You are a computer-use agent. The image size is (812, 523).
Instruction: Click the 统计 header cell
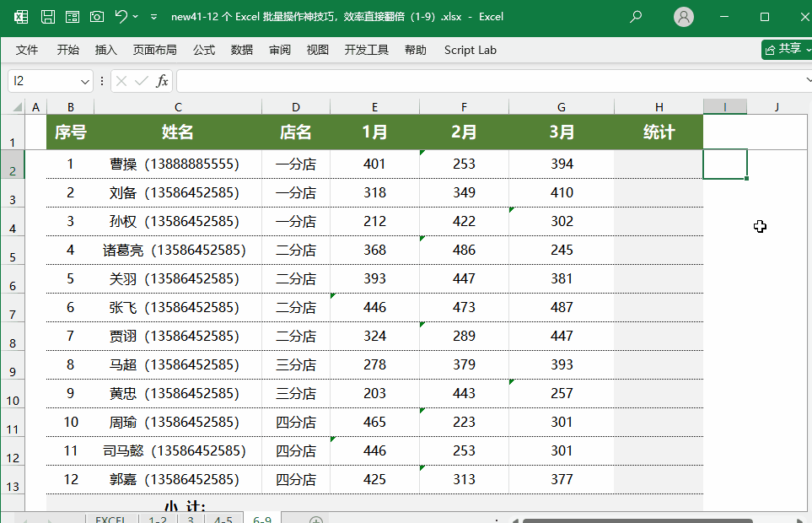click(x=659, y=132)
